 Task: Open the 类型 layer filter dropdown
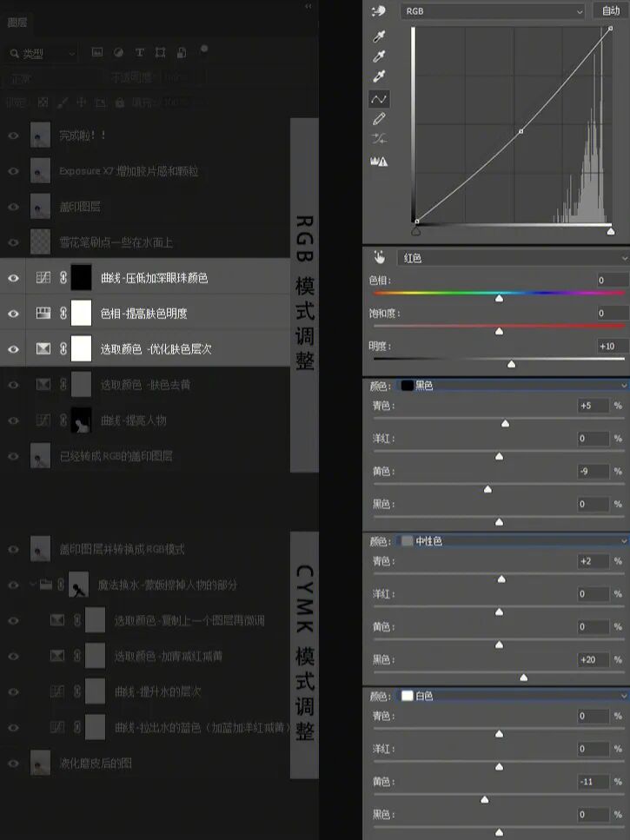click(43, 54)
